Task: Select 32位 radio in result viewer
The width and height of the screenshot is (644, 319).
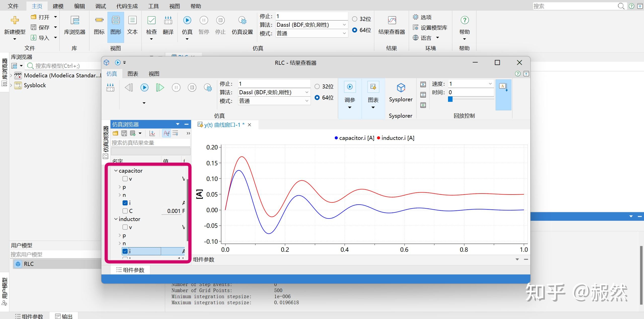Action: point(317,86)
